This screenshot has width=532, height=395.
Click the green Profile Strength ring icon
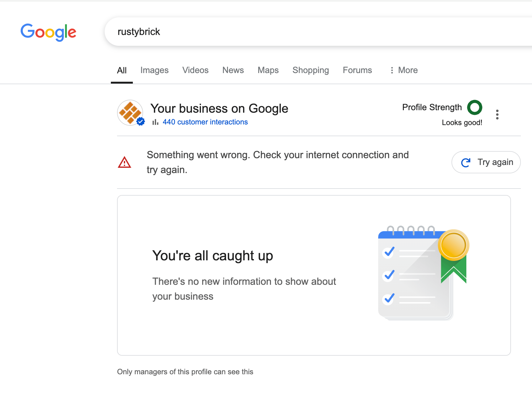(475, 107)
